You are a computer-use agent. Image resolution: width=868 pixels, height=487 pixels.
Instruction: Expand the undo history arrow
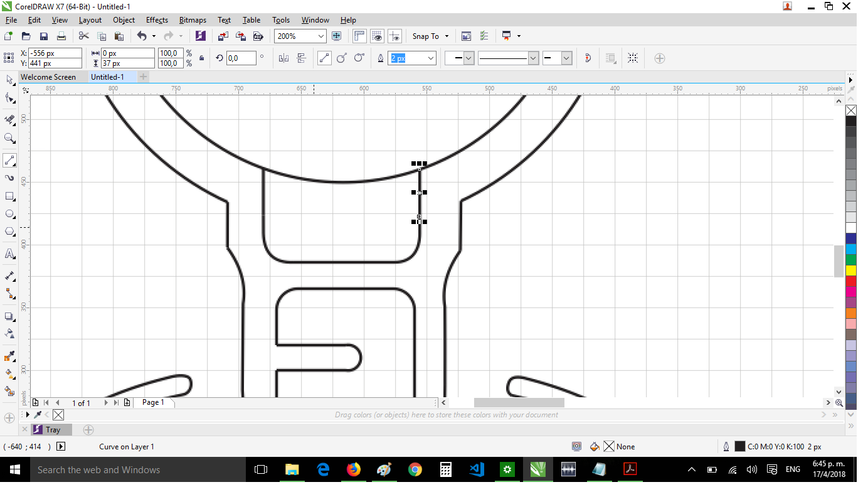point(154,36)
